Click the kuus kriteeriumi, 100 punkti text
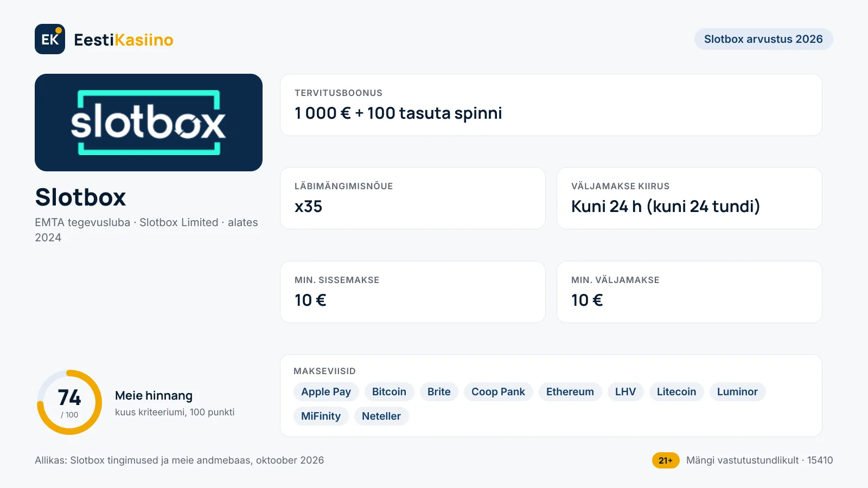Viewport: 868px width, 488px height. tap(175, 412)
